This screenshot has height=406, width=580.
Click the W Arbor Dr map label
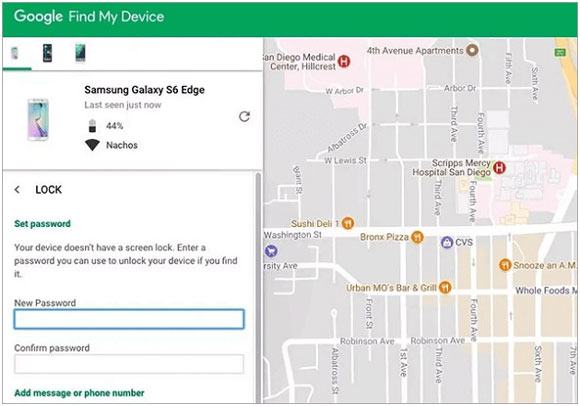344,91
